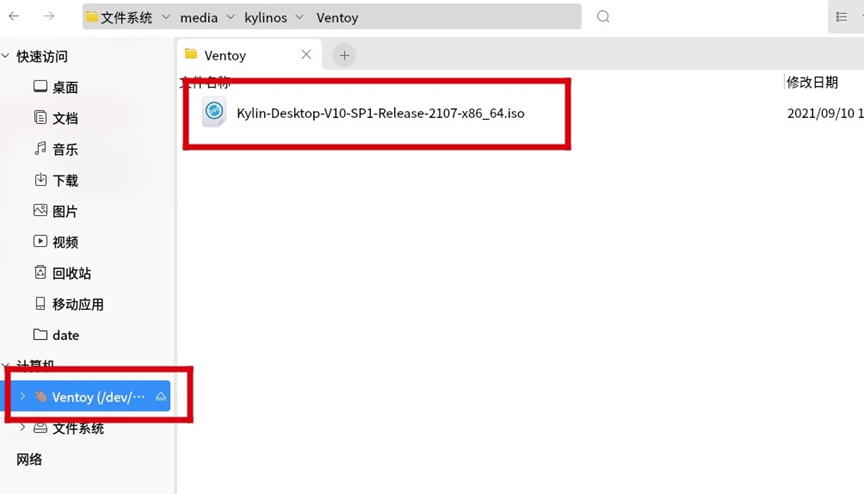The height and width of the screenshot is (494, 864).
Task: Open a new tab with plus button
Action: coord(344,55)
